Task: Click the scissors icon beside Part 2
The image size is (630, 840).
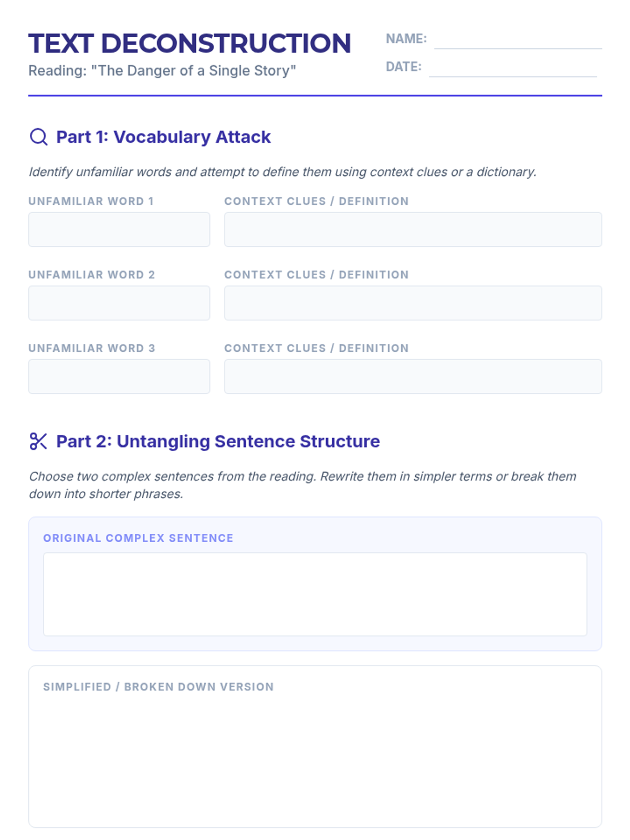Action: click(x=38, y=442)
